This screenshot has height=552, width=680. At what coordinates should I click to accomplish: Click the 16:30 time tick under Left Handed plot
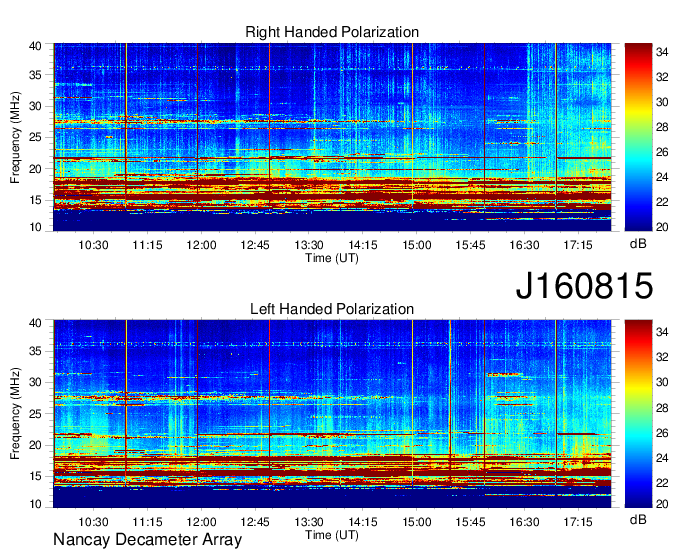524,522
